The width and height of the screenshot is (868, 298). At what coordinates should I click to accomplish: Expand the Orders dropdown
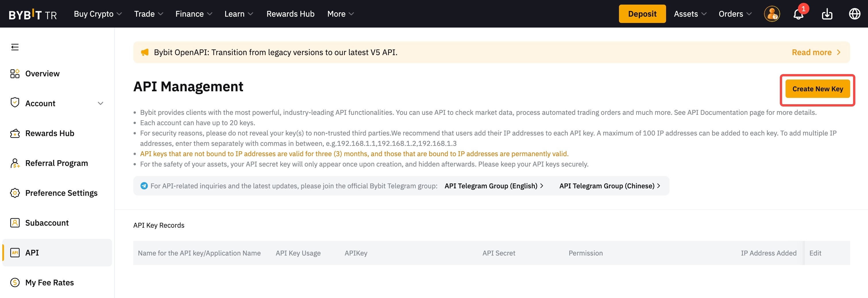(x=735, y=14)
